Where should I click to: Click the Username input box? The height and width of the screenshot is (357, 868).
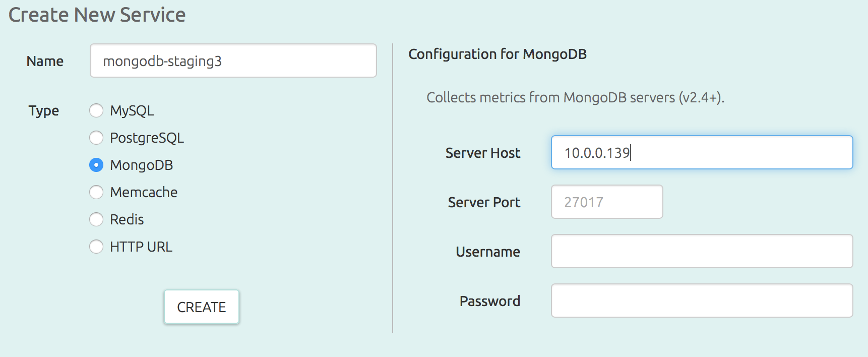pyautogui.click(x=702, y=251)
